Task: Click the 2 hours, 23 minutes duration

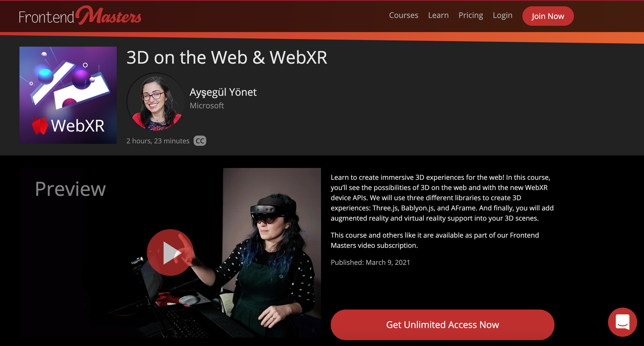Action: click(x=158, y=141)
